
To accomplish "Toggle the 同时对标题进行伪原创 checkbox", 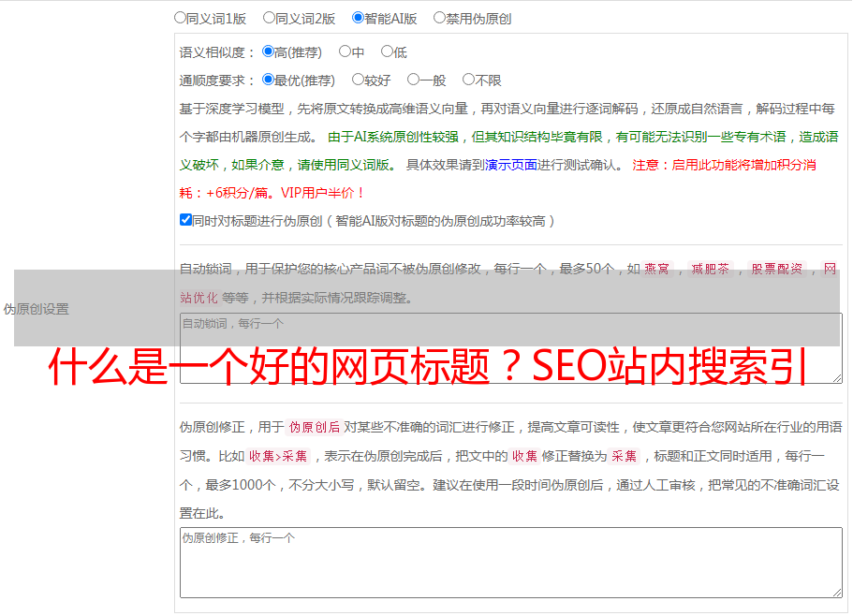I will click(185, 221).
